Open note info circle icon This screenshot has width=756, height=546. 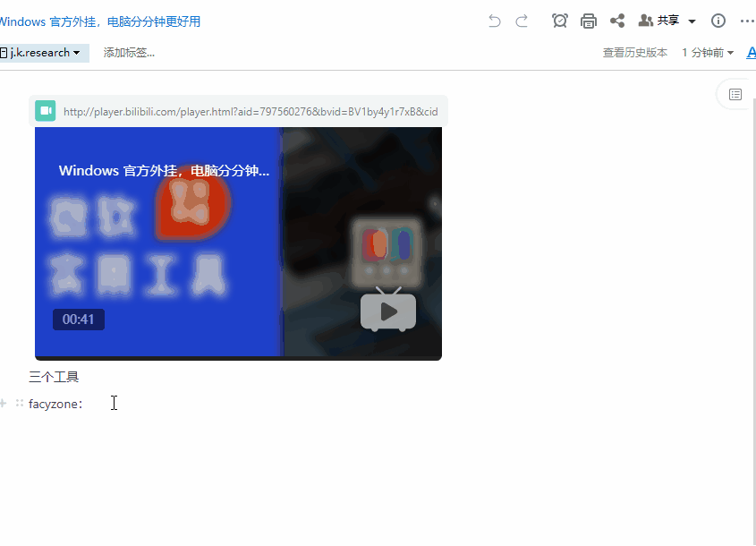pyautogui.click(x=718, y=21)
